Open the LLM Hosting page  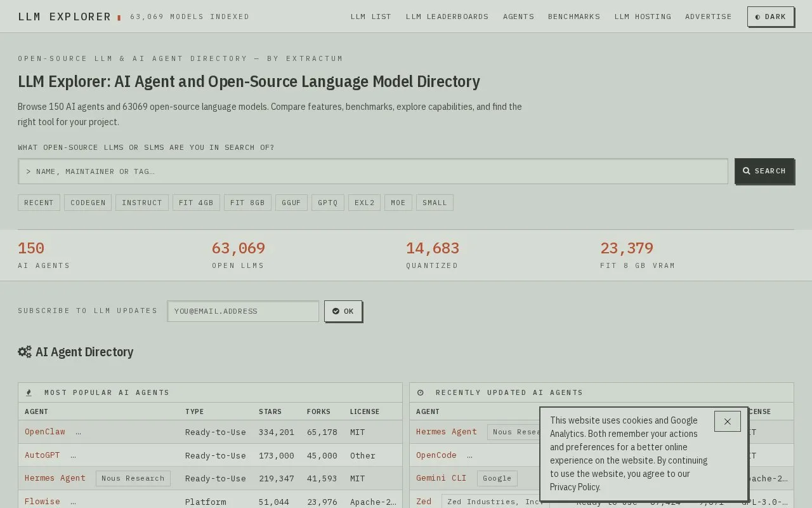(643, 17)
